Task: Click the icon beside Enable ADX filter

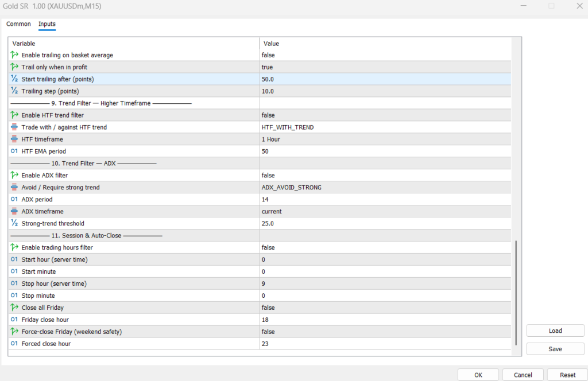Action: pyautogui.click(x=14, y=175)
